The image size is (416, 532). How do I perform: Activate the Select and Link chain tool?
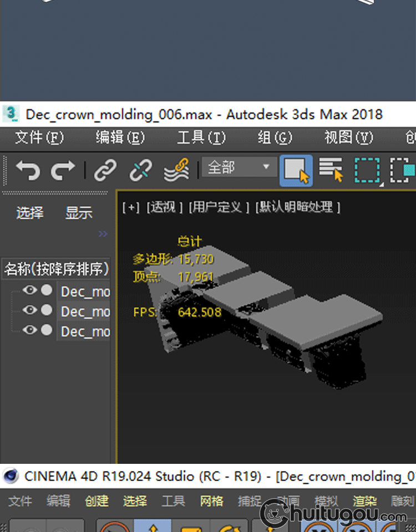coord(105,170)
